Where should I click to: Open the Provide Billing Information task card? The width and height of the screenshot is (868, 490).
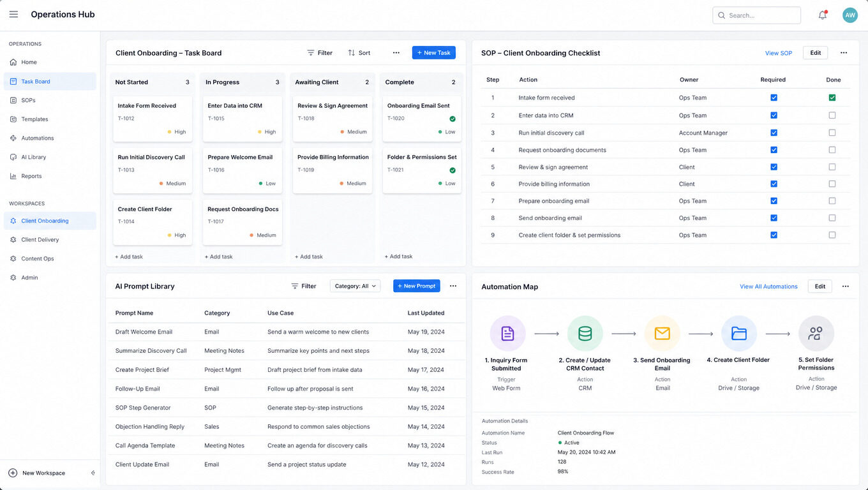(x=333, y=170)
